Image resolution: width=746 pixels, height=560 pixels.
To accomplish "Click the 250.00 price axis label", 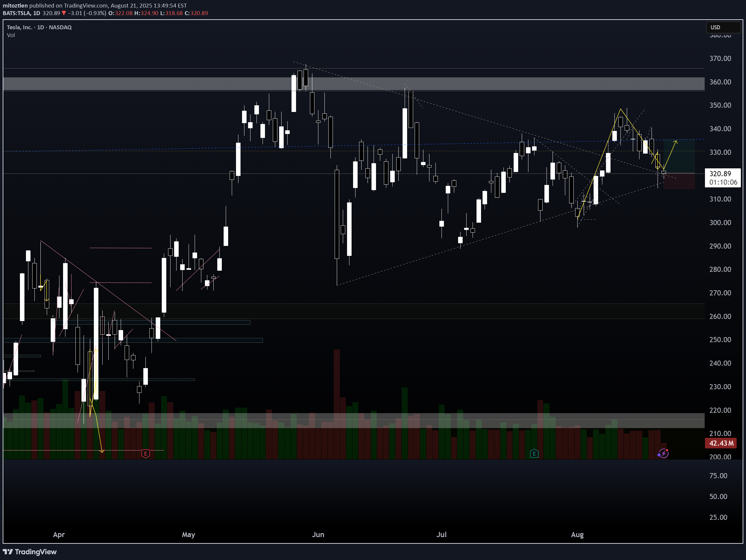I will pyautogui.click(x=720, y=339).
